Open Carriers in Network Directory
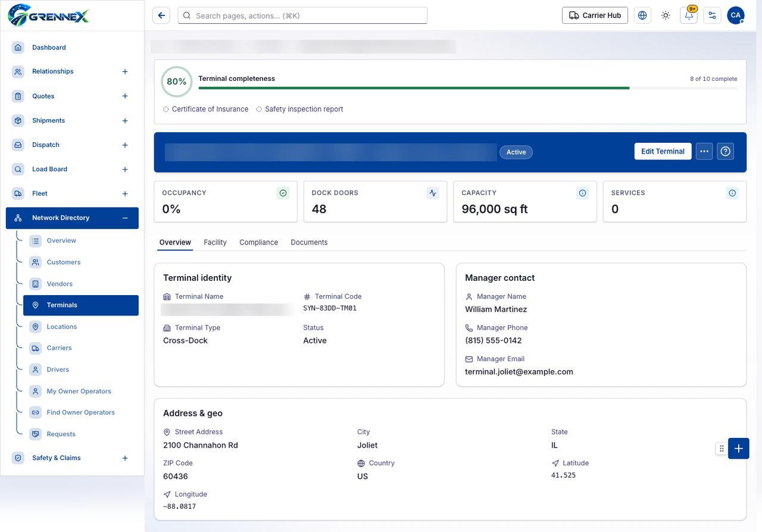Image resolution: width=762 pixels, height=532 pixels. [81, 348]
